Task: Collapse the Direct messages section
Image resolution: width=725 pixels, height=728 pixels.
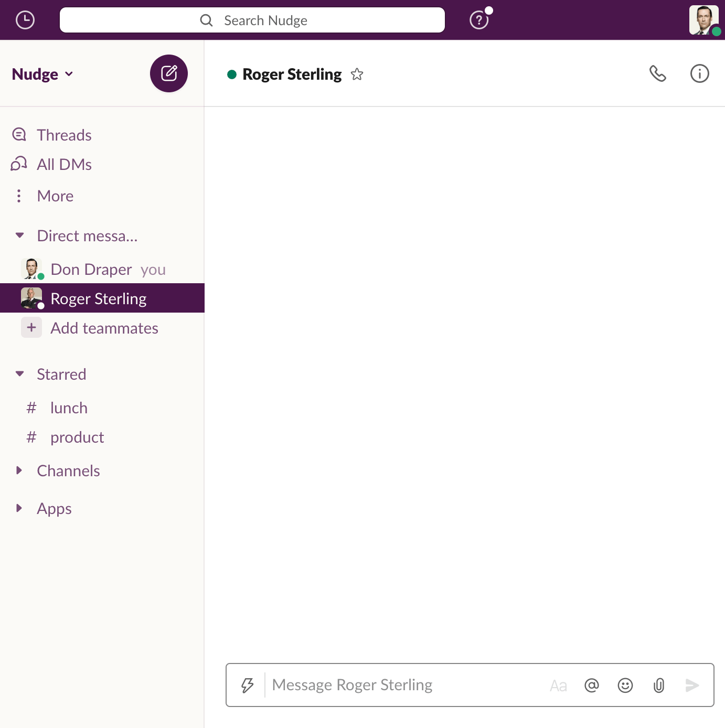Action: pyautogui.click(x=20, y=235)
